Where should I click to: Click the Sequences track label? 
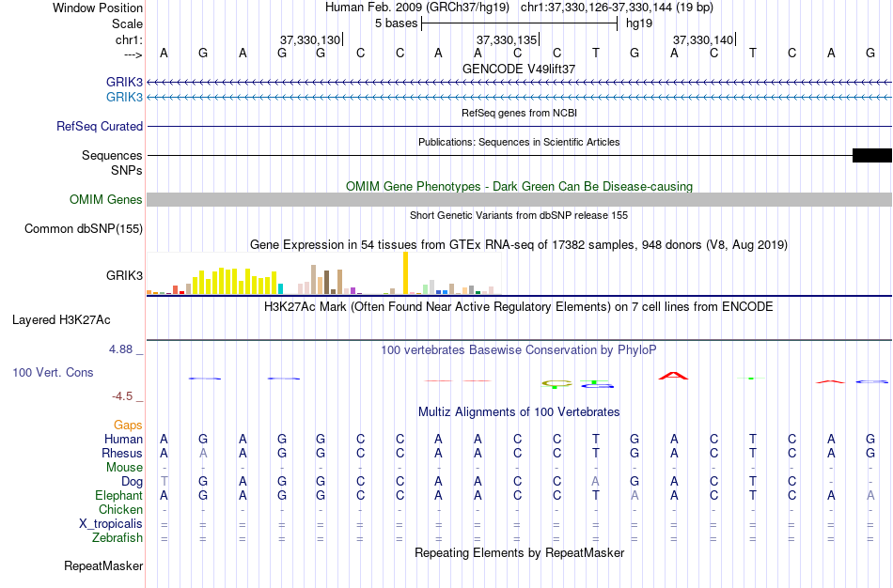tap(112, 155)
